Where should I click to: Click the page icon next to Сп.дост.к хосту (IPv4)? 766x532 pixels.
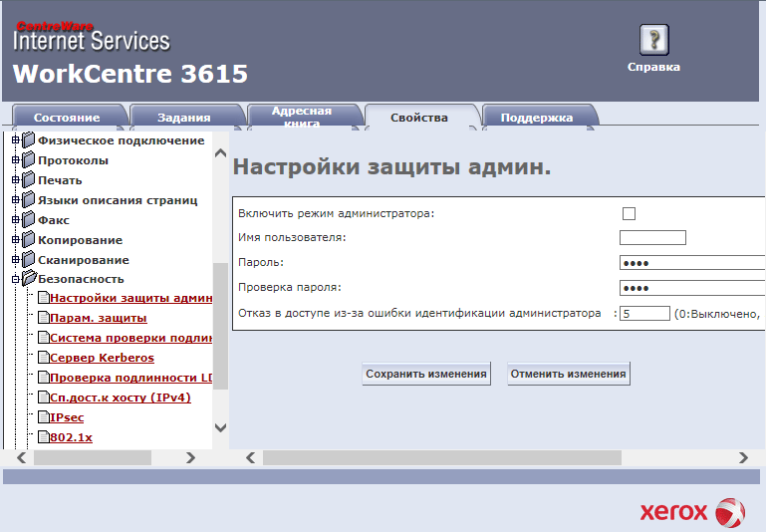44,398
